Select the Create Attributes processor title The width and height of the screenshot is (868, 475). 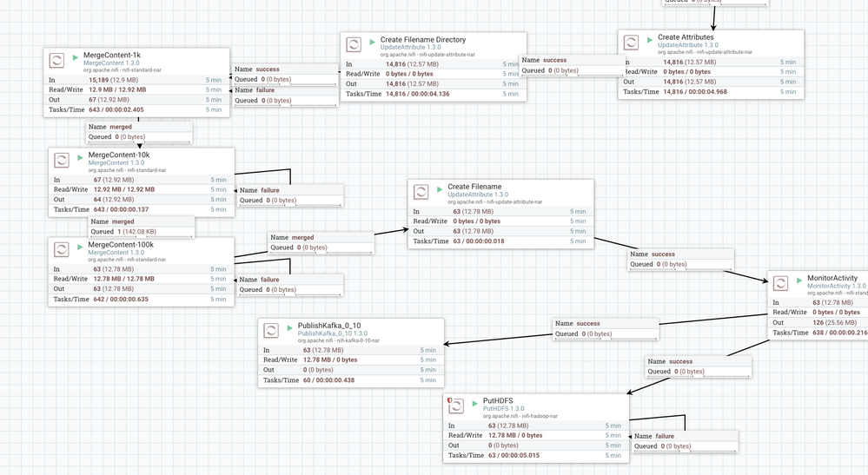click(686, 37)
